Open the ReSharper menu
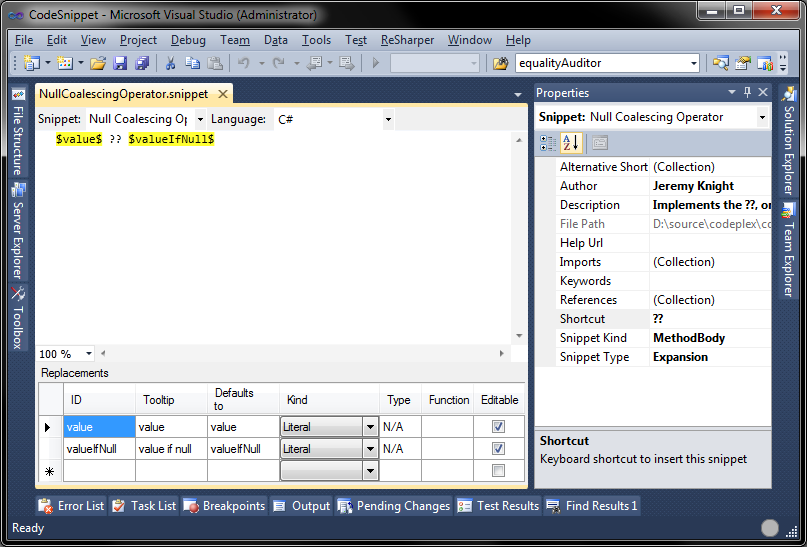 coord(407,40)
